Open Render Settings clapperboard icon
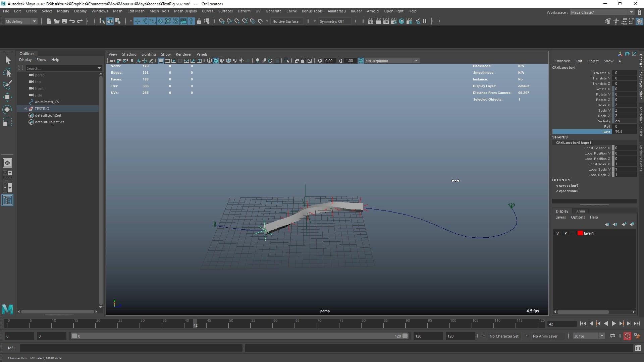 (x=394, y=21)
